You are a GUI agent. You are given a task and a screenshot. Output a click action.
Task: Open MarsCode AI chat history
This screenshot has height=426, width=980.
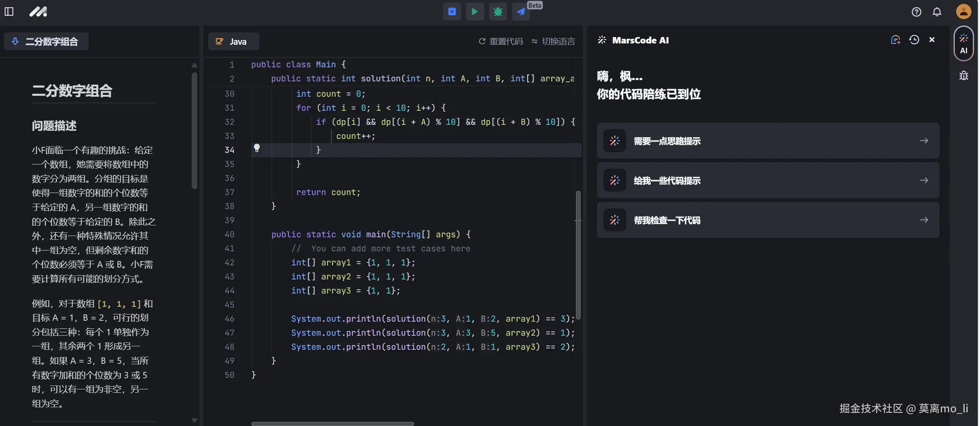914,40
